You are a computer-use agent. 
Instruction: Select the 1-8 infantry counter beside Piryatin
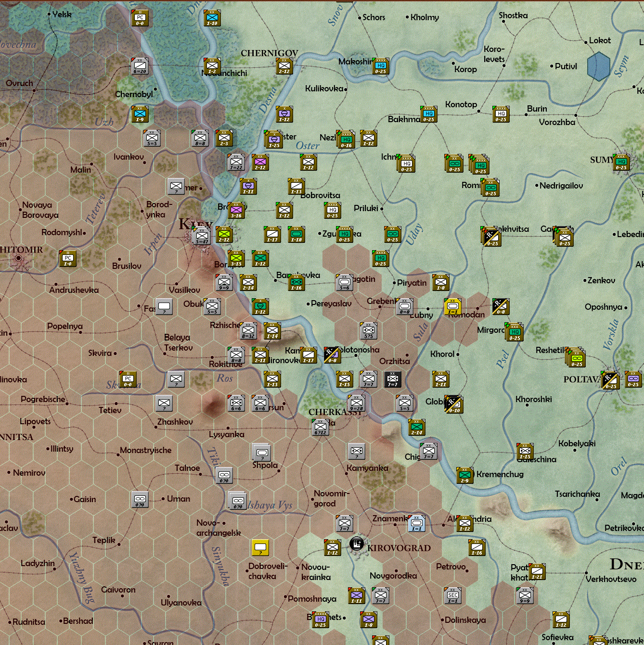pyautogui.click(x=441, y=282)
